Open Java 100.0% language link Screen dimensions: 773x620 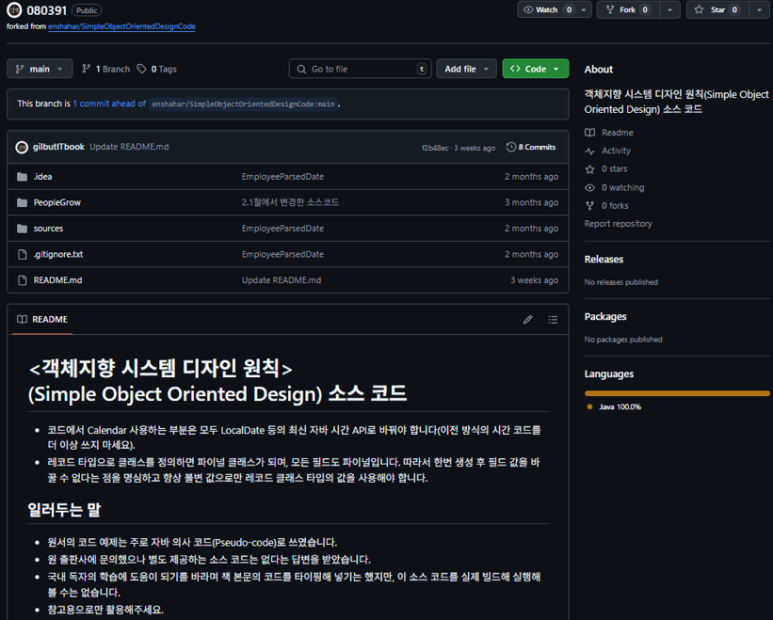tap(614, 407)
